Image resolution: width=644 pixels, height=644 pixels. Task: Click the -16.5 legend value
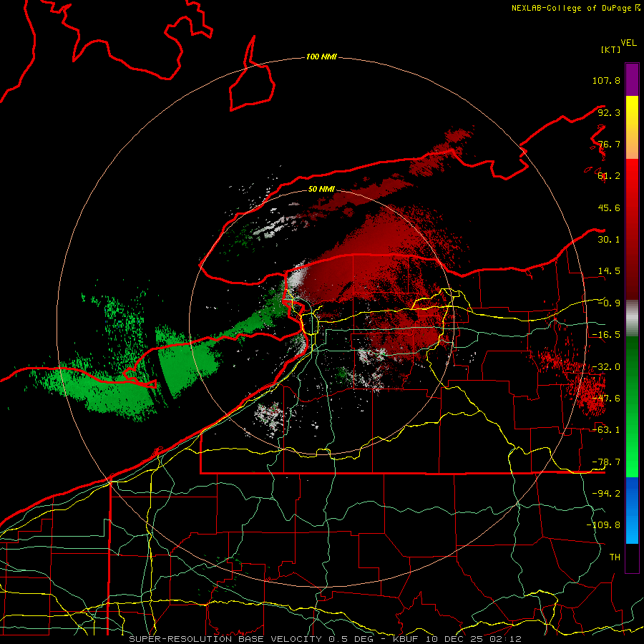(x=606, y=335)
